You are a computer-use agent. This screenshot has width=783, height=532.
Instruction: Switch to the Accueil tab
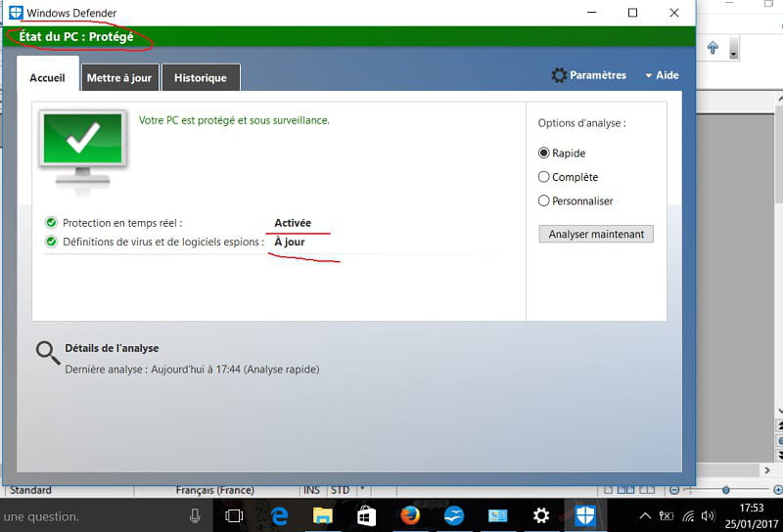[x=47, y=78]
